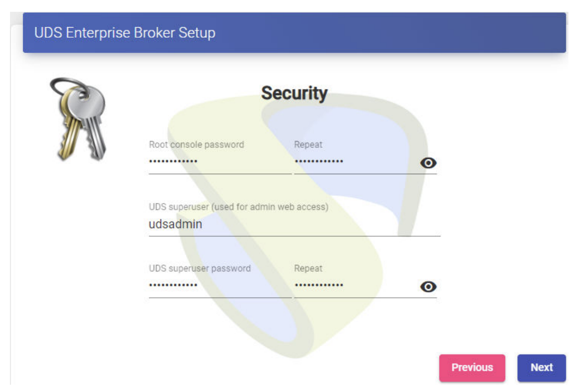This screenshot has height=392, width=577.
Task: Click the Repeat label next to UDS superuser password
Action: coord(308,268)
